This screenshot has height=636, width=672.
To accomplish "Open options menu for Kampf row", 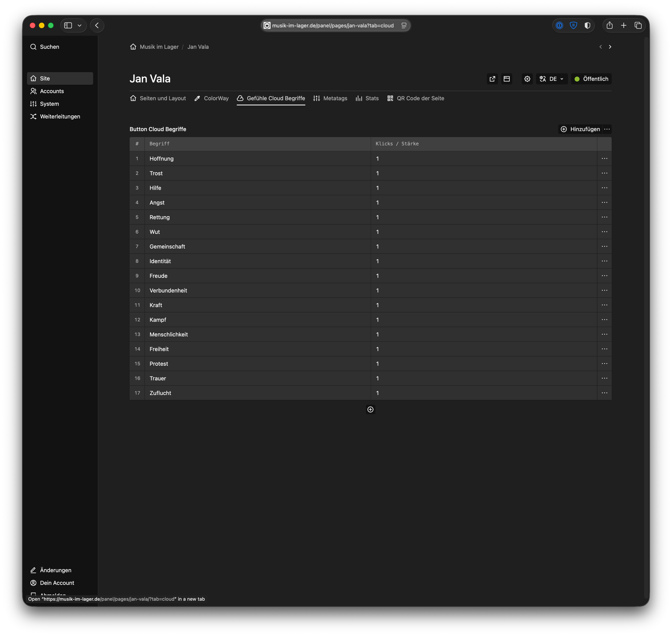I will click(x=604, y=320).
